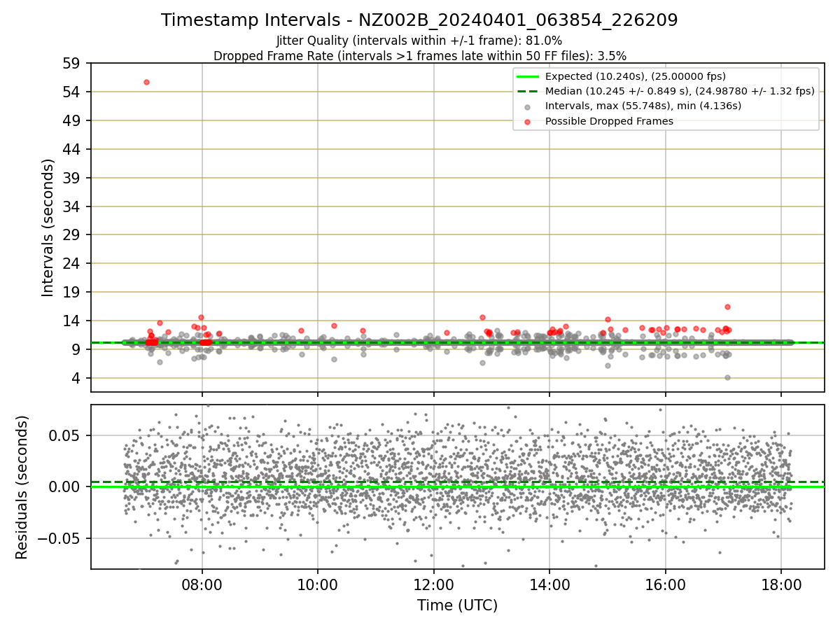The width and height of the screenshot is (840, 630).
Task: Click the dashed green Median line sample in legend
Action: click(x=528, y=91)
